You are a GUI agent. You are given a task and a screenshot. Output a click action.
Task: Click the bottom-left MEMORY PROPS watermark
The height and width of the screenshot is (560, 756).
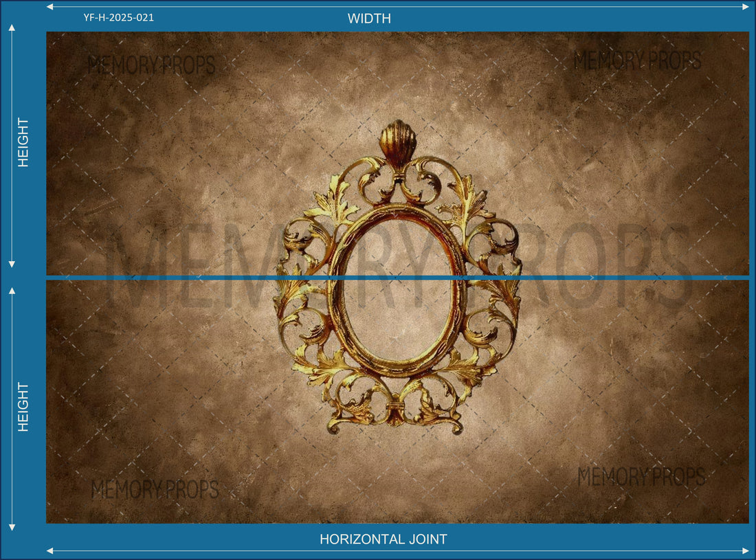[x=155, y=489]
